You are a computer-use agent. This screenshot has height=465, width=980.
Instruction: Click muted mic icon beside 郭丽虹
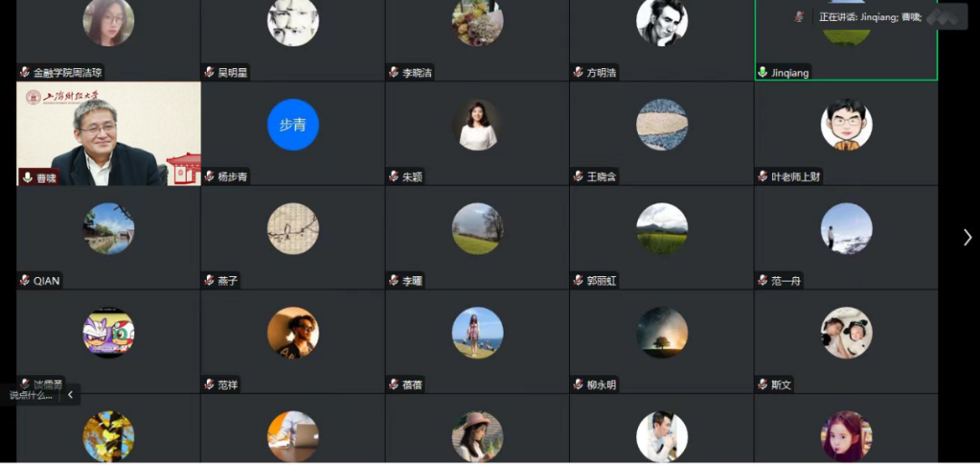click(x=578, y=281)
